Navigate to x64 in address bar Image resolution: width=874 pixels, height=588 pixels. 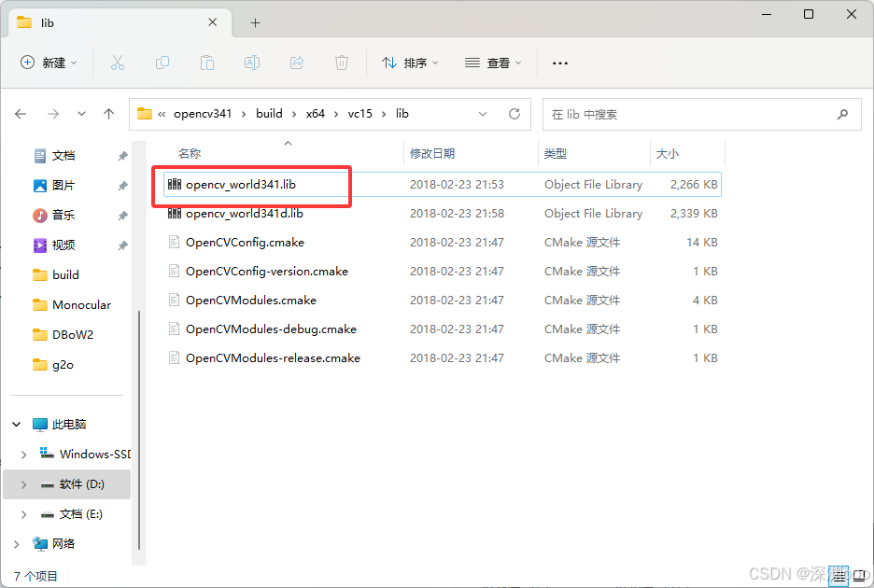pyautogui.click(x=316, y=114)
